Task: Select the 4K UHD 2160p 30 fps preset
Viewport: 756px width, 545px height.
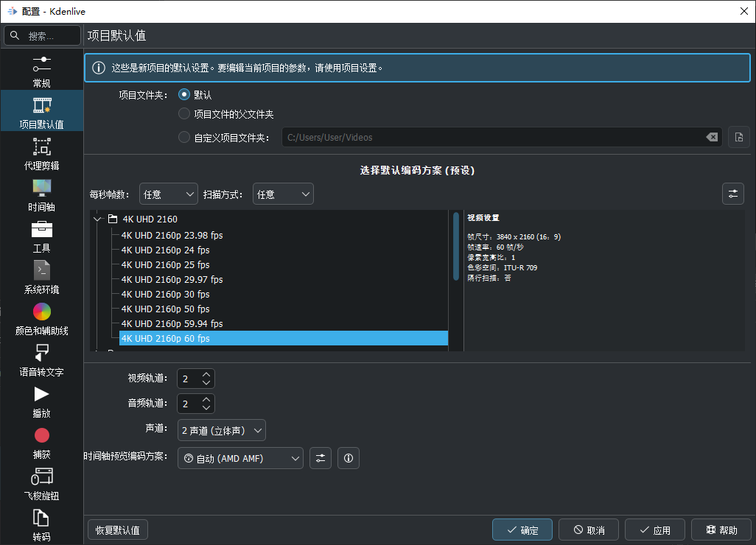Action: [164, 294]
